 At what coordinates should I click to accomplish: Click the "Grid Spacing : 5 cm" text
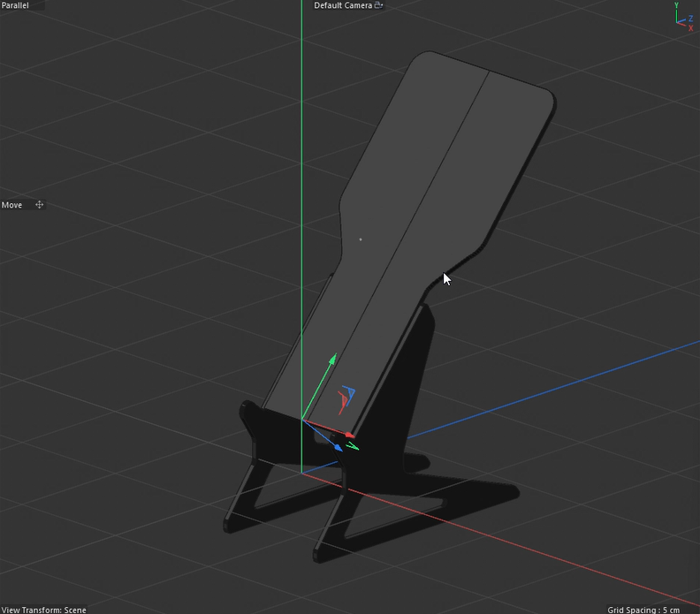point(643,610)
